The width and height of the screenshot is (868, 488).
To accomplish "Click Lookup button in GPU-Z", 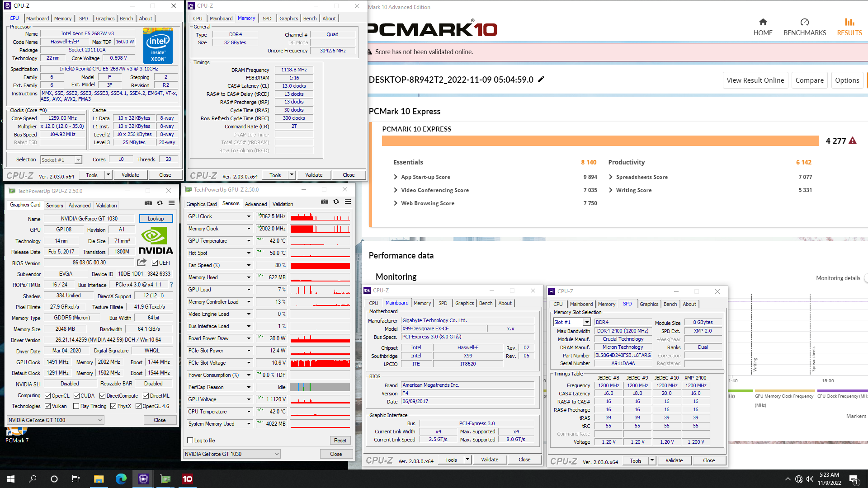I will pyautogui.click(x=156, y=219).
